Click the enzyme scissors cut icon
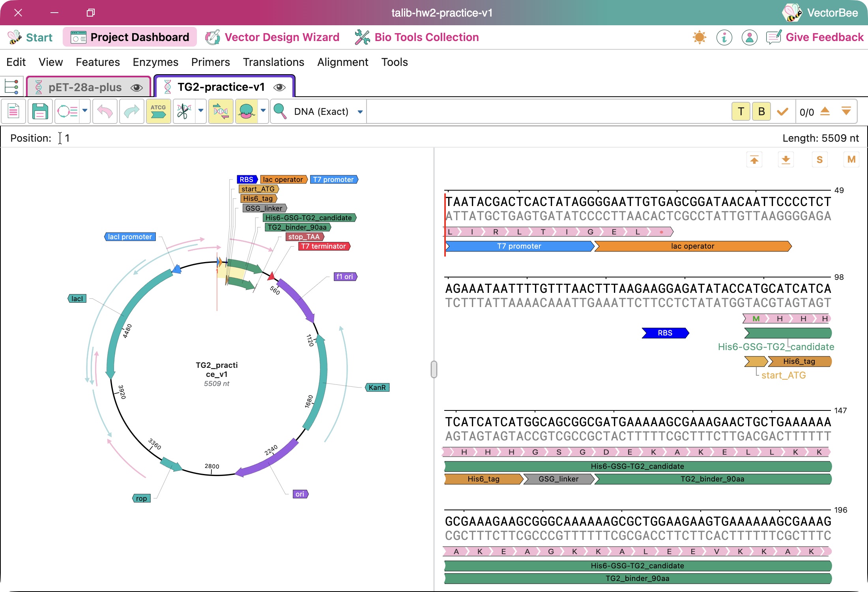 point(184,112)
